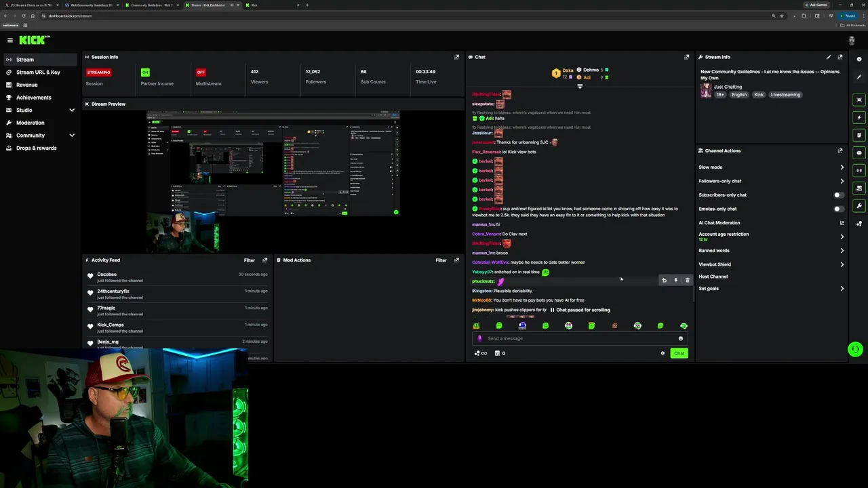Click pencil icon in right toolbar

tap(859, 77)
